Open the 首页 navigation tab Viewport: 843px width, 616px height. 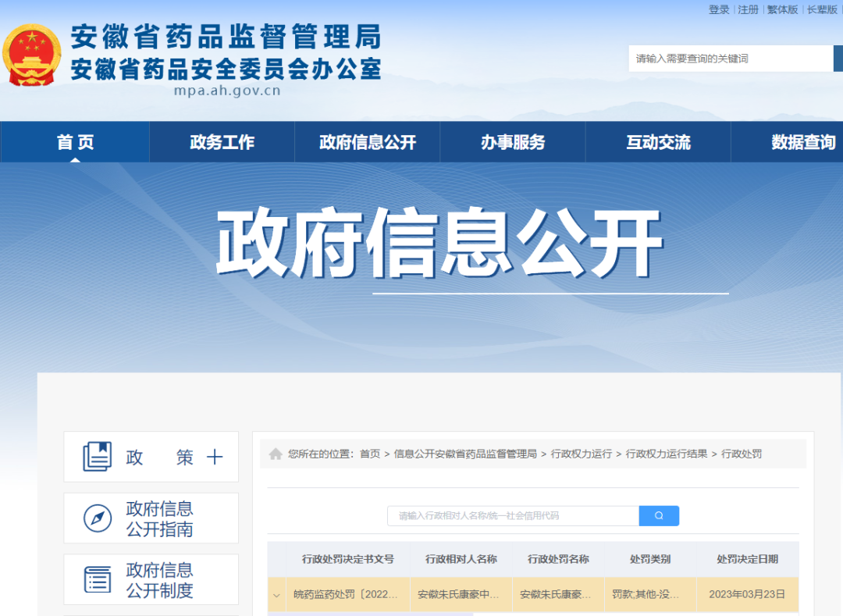tap(75, 142)
